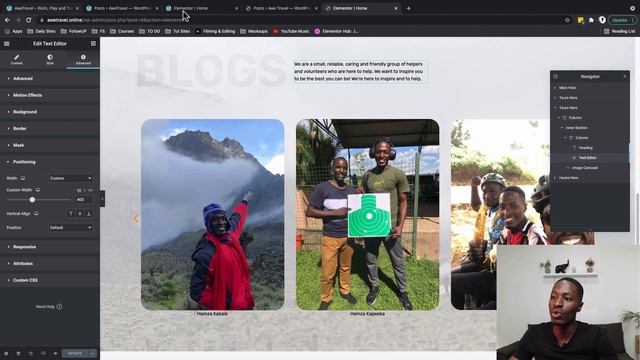Click the Navigator expand all icon
640x360 pixels.
[556, 76]
